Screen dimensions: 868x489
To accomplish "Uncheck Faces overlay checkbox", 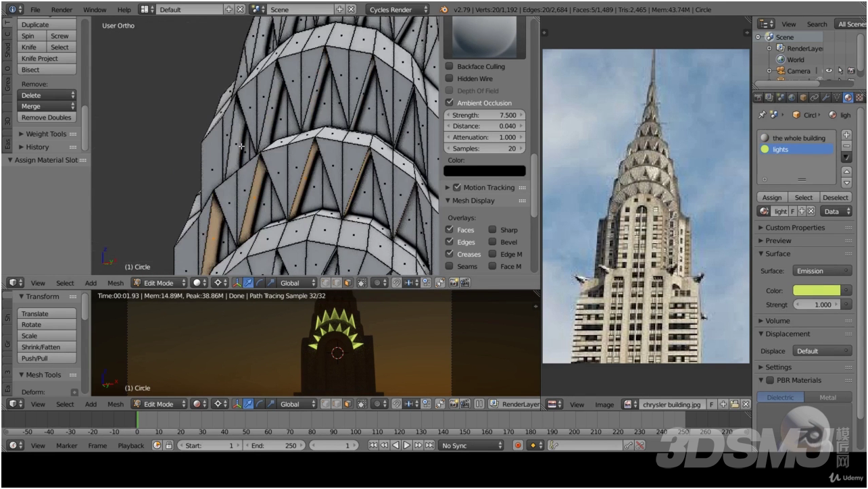I will point(450,230).
